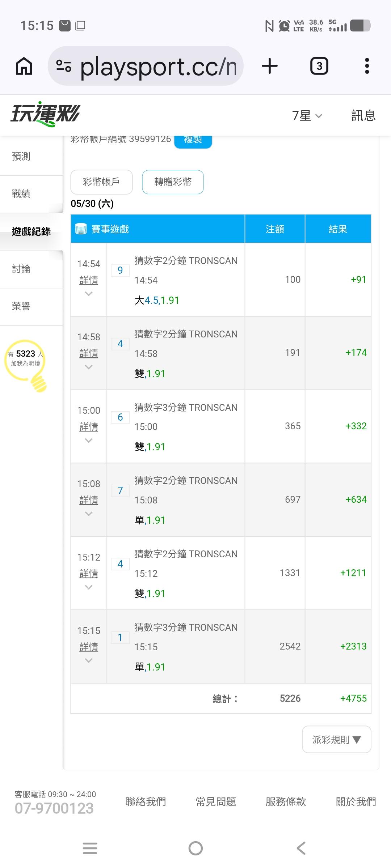
Task: Tap the browser home icon
Action: [24, 66]
